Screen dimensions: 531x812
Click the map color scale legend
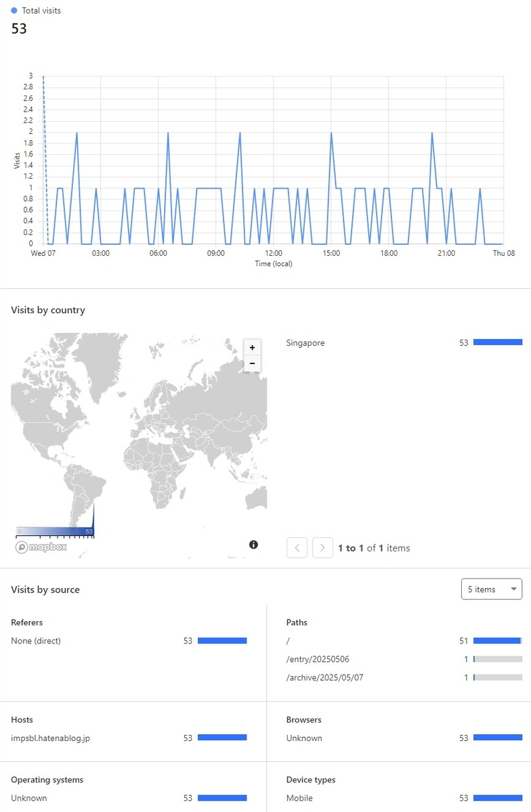click(x=55, y=531)
